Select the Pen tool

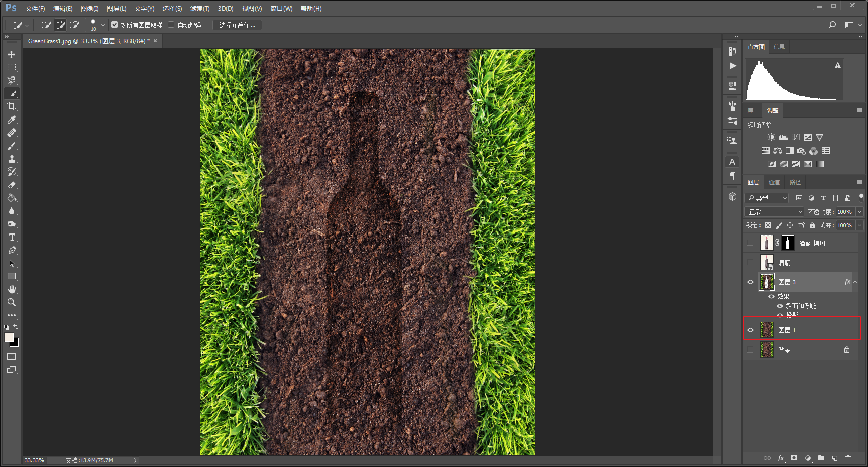coord(11,250)
